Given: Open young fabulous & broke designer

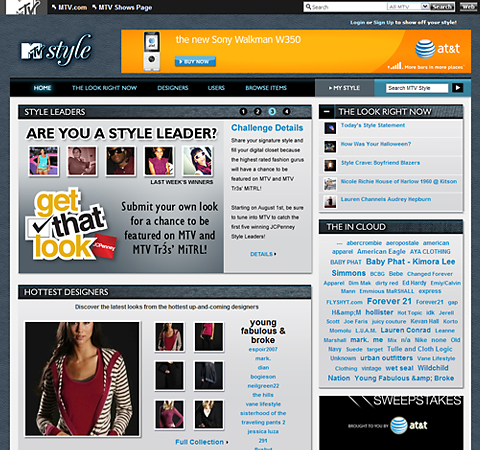Looking at the screenshot, I should (x=263, y=331).
